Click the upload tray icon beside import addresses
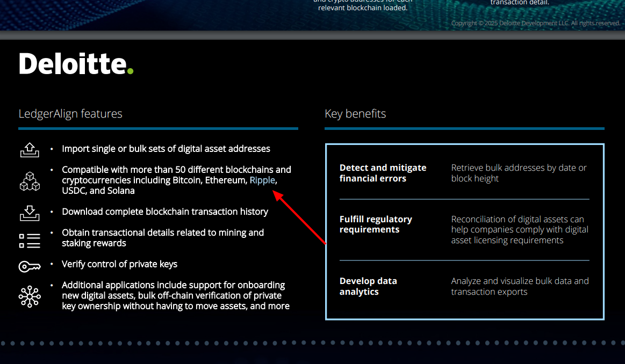Screen dimensions: 625x364 tap(30, 150)
